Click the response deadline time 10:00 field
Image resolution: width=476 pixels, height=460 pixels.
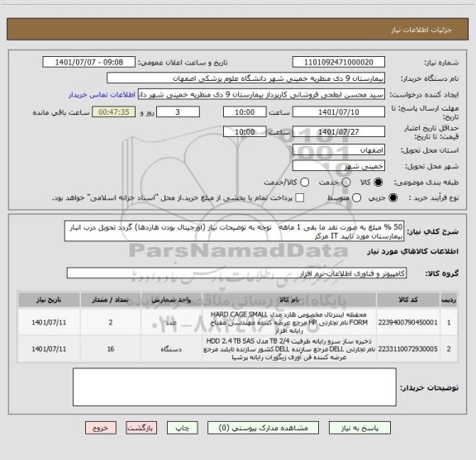tap(245, 112)
